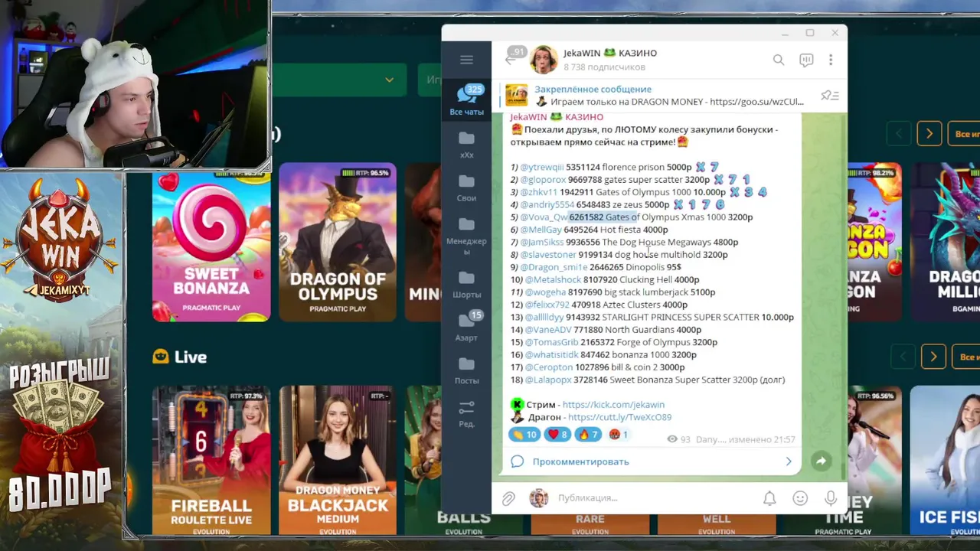The height and width of the screenshot is (551, 980).
Task: Click the @Metalshock mention
Action: pyautogui.click(x=553, y=279)
